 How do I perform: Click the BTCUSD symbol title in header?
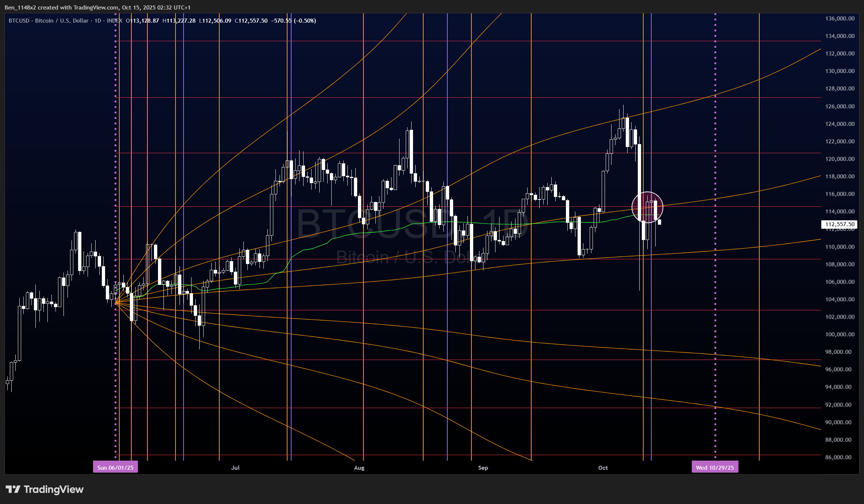click(19, 21)
